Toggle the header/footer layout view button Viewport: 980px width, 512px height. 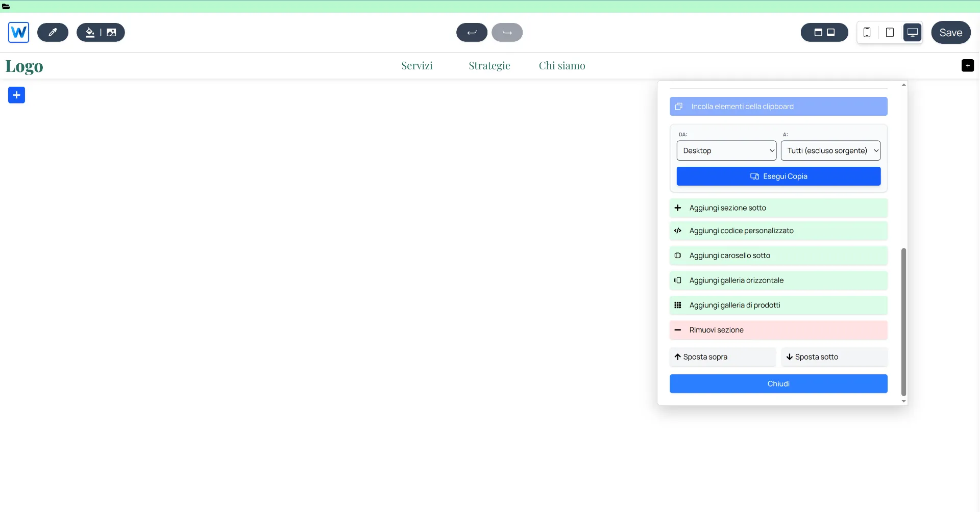click(x=824, y=33)
